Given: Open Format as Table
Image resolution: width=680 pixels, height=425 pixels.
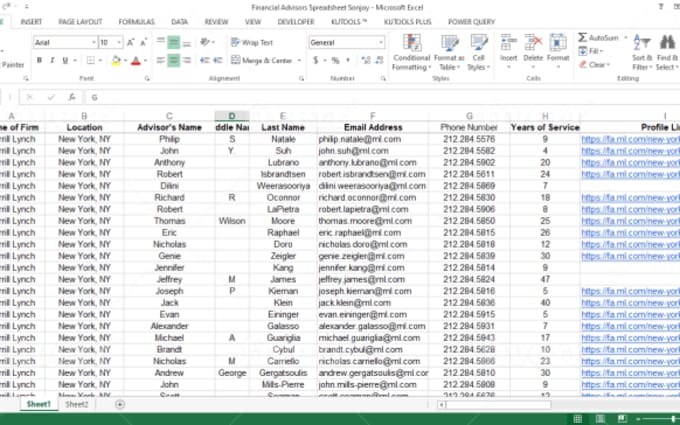Looking at the screenshot, I should [449, 52].
